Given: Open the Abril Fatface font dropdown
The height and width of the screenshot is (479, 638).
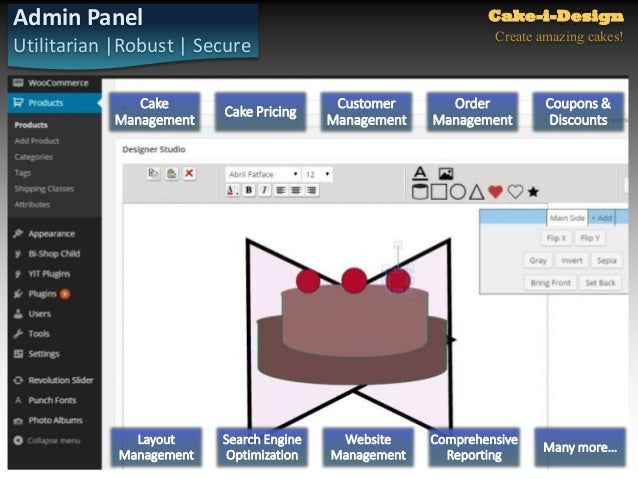Looking at the screenshot, I should 263,174.
